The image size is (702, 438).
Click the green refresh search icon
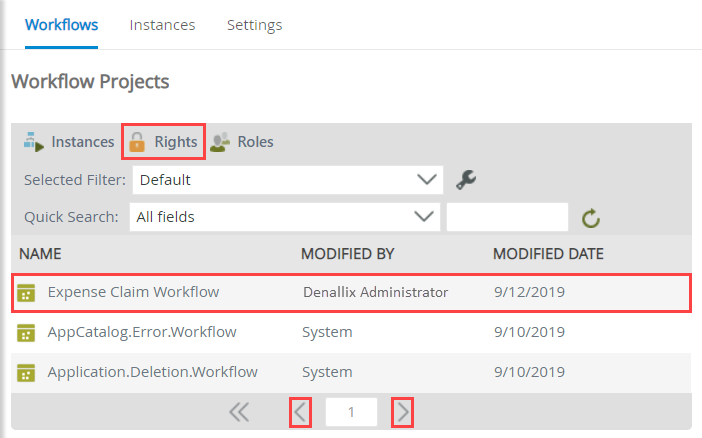590,217
